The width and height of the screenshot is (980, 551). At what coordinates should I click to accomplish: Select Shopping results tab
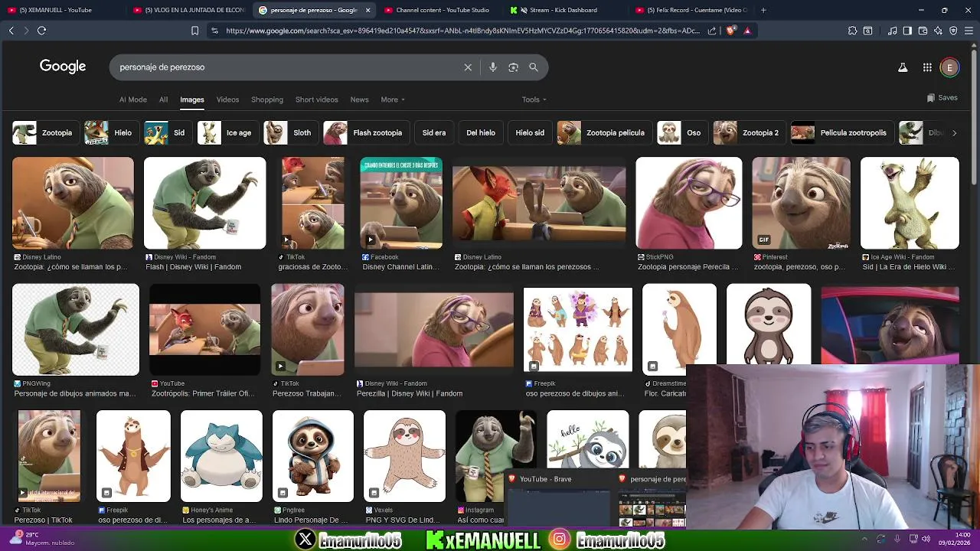267,99
